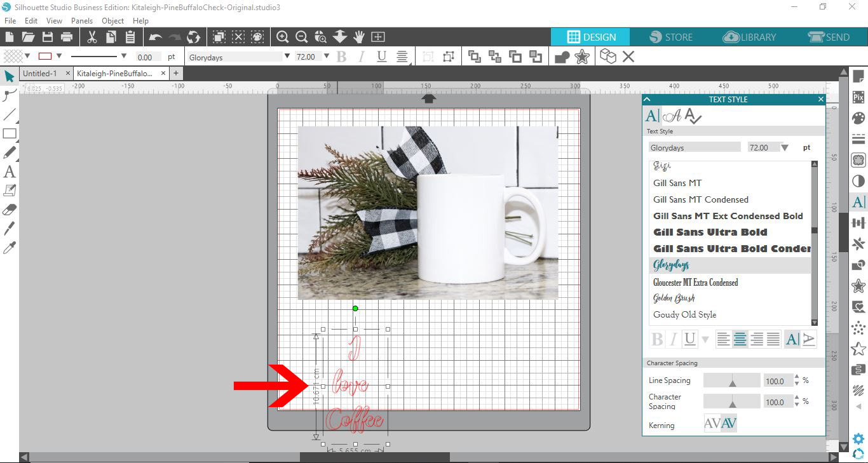Disable kerning with left AV button
The height and width of the screenshot is (463, 868).
click(x=712, y=423)
